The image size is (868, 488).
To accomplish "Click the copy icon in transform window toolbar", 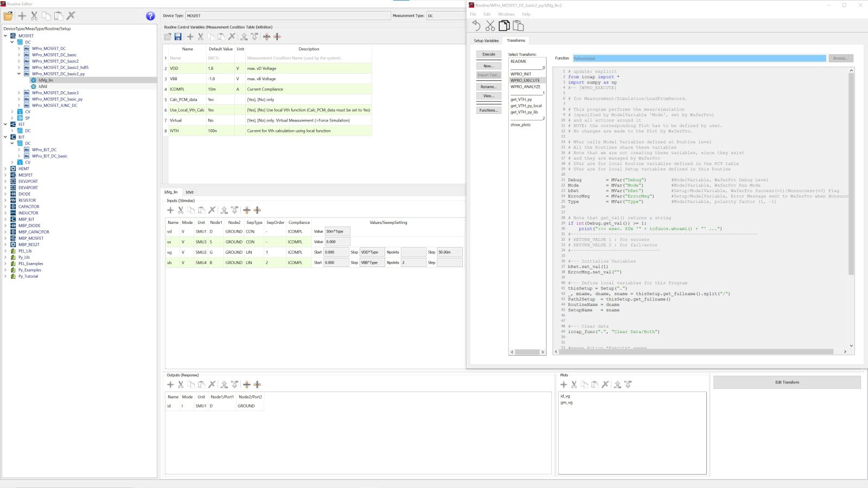I will pyautogui.click(x=504, y=25).
